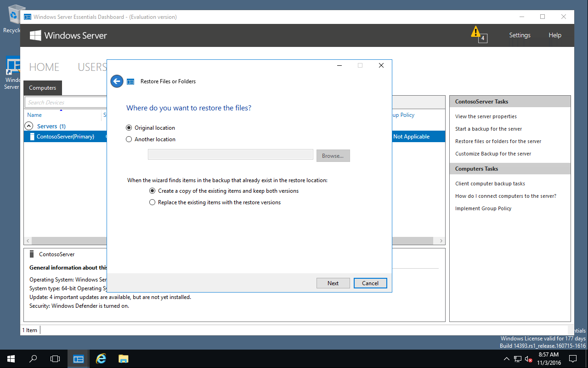The image size is (588, 368).
Task: Click the Restore Files or Folders wizard icon
Action: [130, 81]
